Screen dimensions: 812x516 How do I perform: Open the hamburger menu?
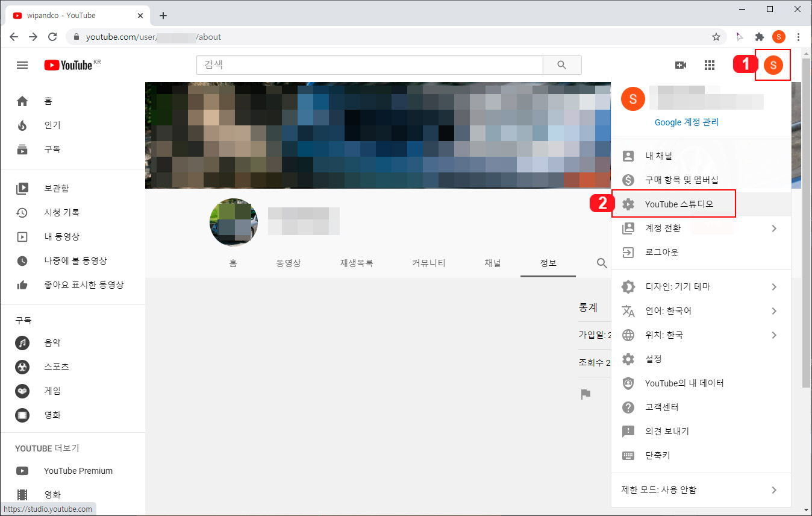[22, 65]
